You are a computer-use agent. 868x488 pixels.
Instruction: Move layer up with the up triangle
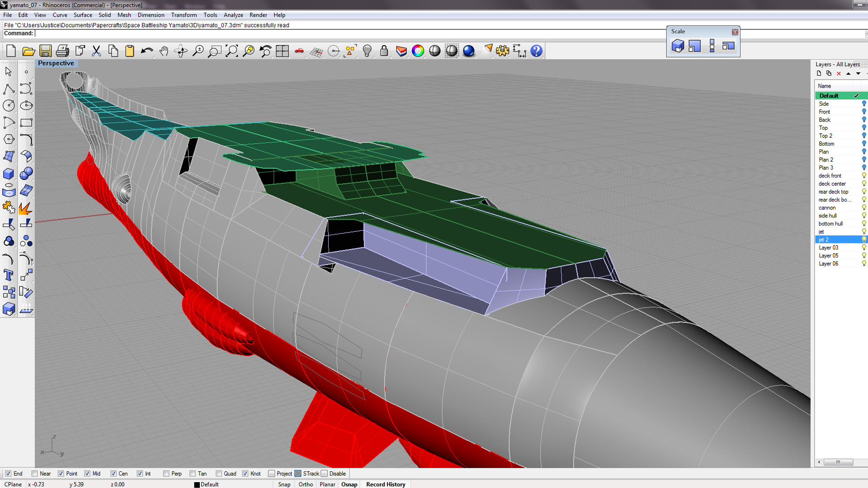coord(848,74)
